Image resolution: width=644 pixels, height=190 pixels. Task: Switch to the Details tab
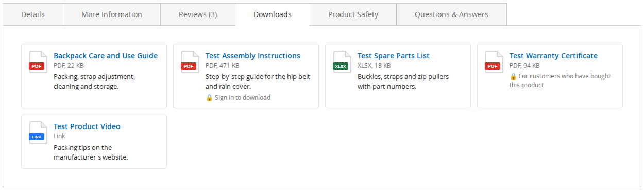pyautogui.click(x=33, y=14)
